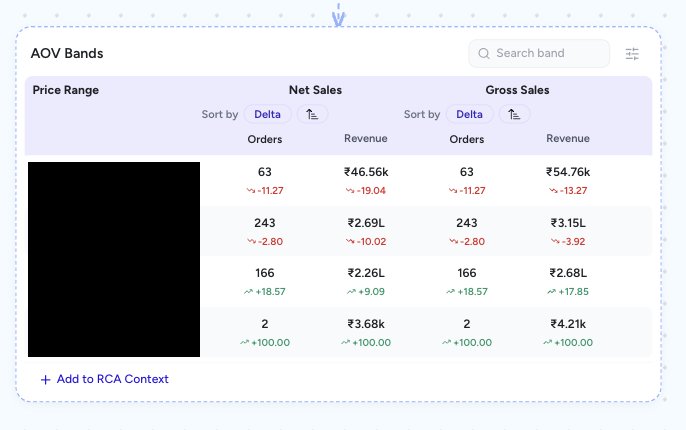Screen dimensions: 686x430
Task: Select the Gross Sales column header
Action: click(517, 90)
